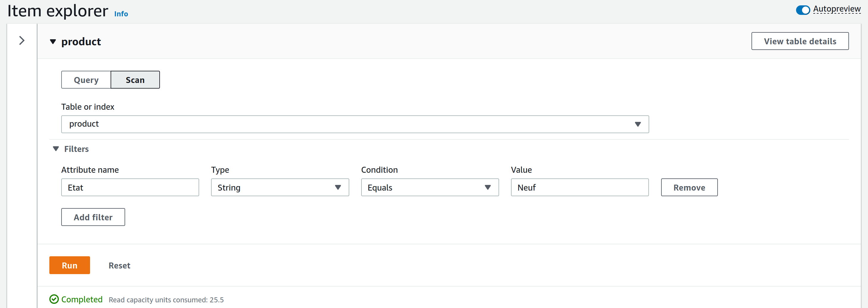Click the product section heading
868x308 pixels.
point(81,41)
